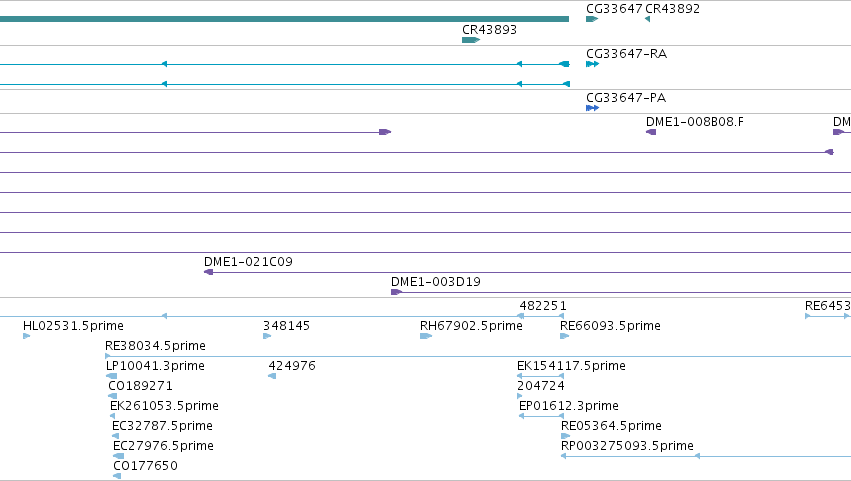Image resolution: width=851 pixels, height=481 pixels.
Task: Select the EP01612.3prime spliced feature line
Action: pos(541,416)
